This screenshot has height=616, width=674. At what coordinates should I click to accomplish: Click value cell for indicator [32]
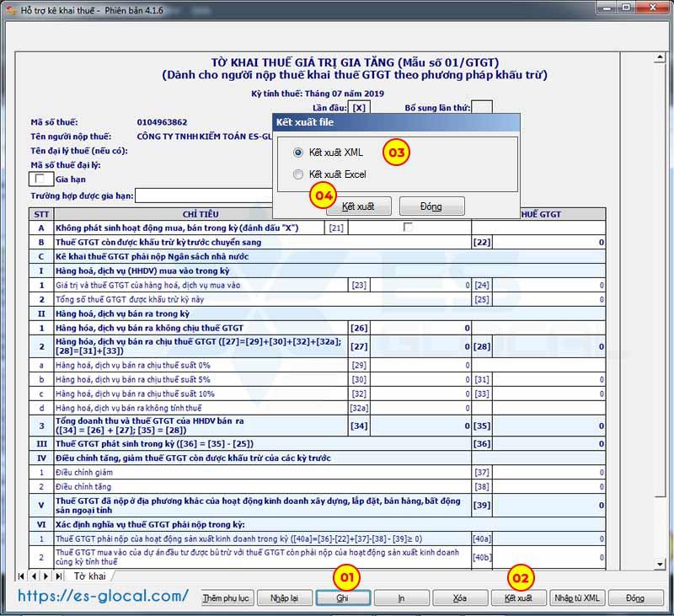pyautogui.click(x=420, y=394)
